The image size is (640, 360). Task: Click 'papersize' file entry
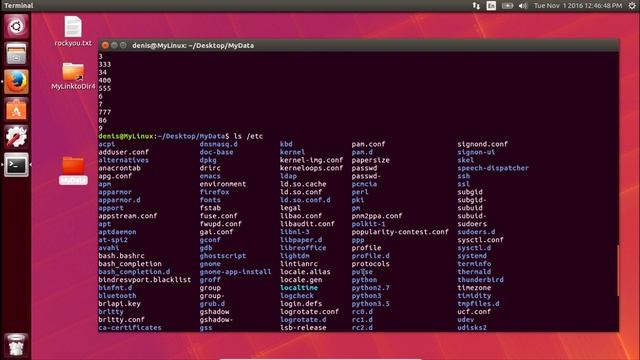point(371,160)
